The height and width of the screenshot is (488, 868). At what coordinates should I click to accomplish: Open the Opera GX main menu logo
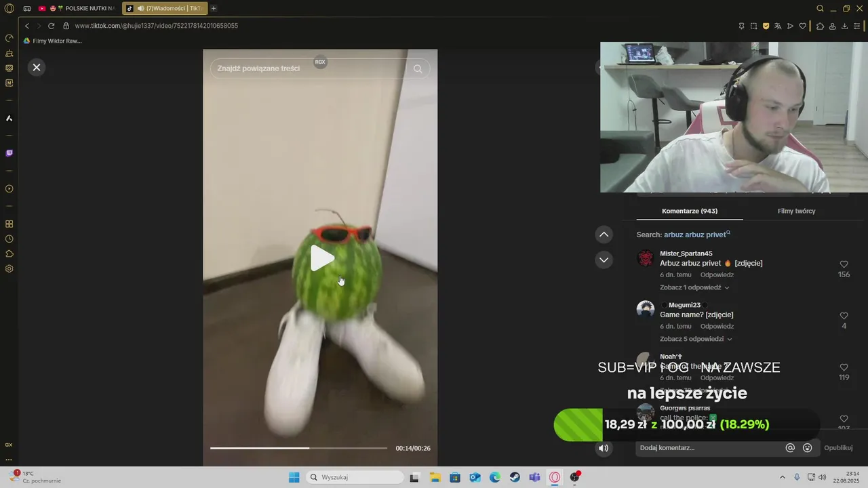(9, 9)
